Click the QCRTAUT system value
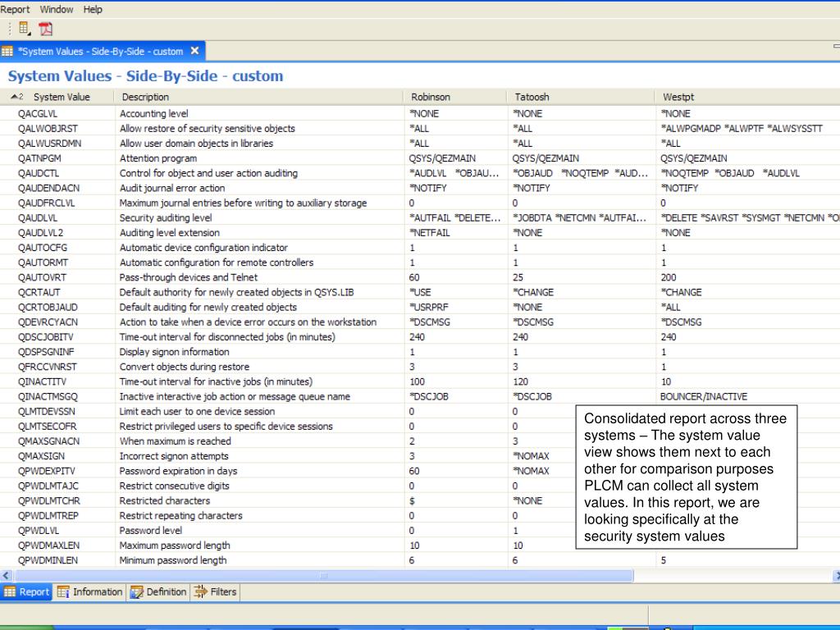Screen dimensions: 840x630 39,293
